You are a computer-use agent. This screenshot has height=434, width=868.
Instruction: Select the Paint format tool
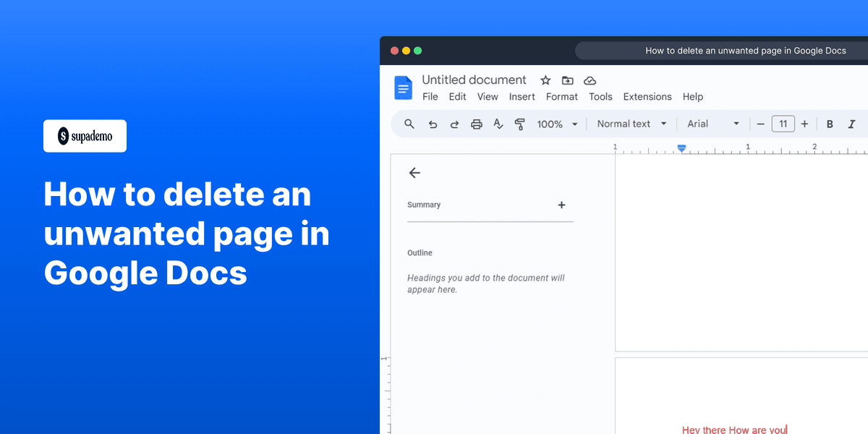tap(520, 124)
